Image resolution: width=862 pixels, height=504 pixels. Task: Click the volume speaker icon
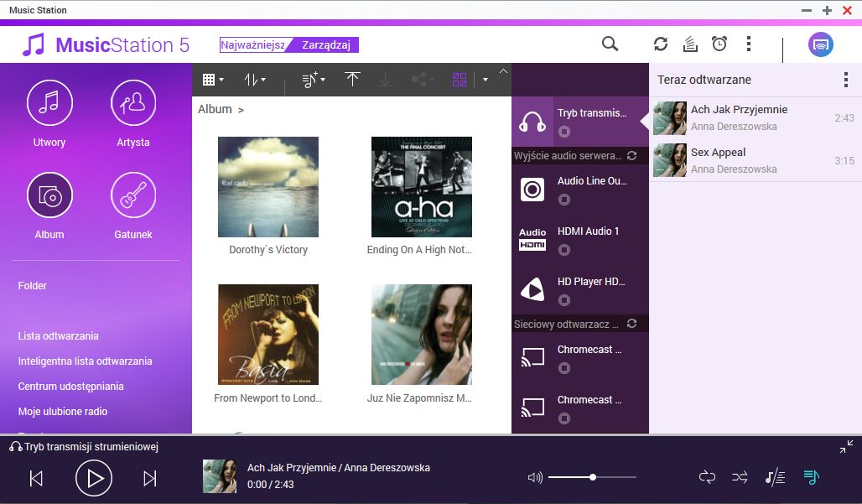click(x=535, y=477)
